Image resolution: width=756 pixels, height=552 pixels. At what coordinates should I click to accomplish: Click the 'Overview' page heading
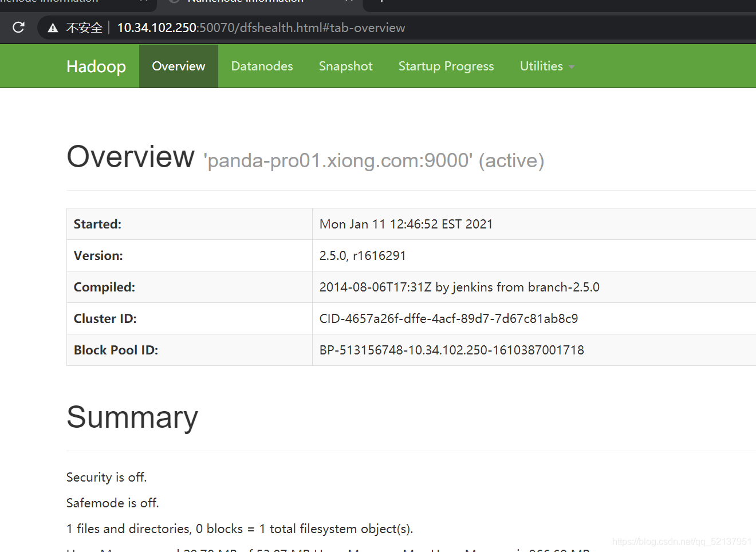click(131, 156)
